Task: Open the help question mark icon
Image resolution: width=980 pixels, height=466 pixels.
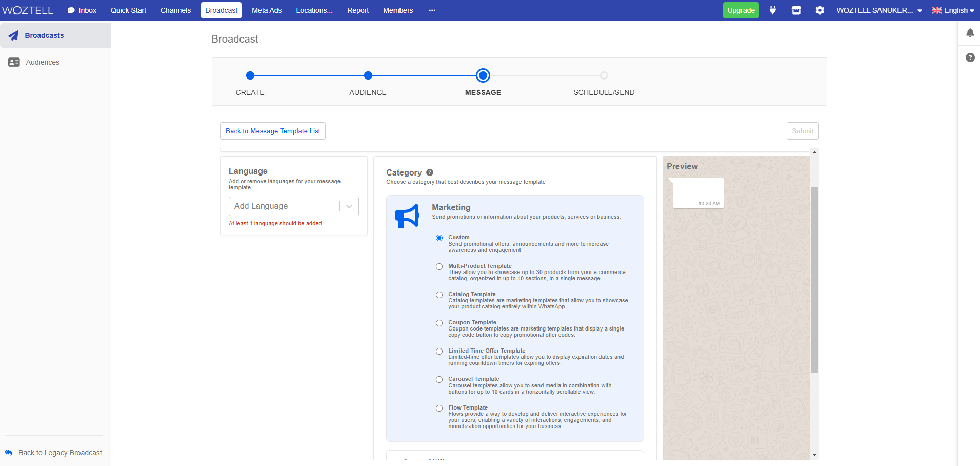Action: (969, 57)
